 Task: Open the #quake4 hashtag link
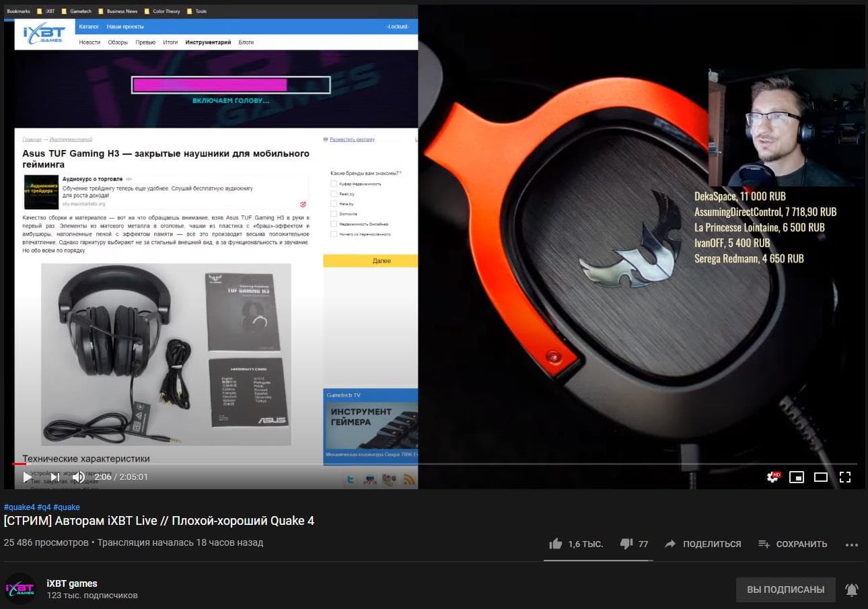(19, 507)
